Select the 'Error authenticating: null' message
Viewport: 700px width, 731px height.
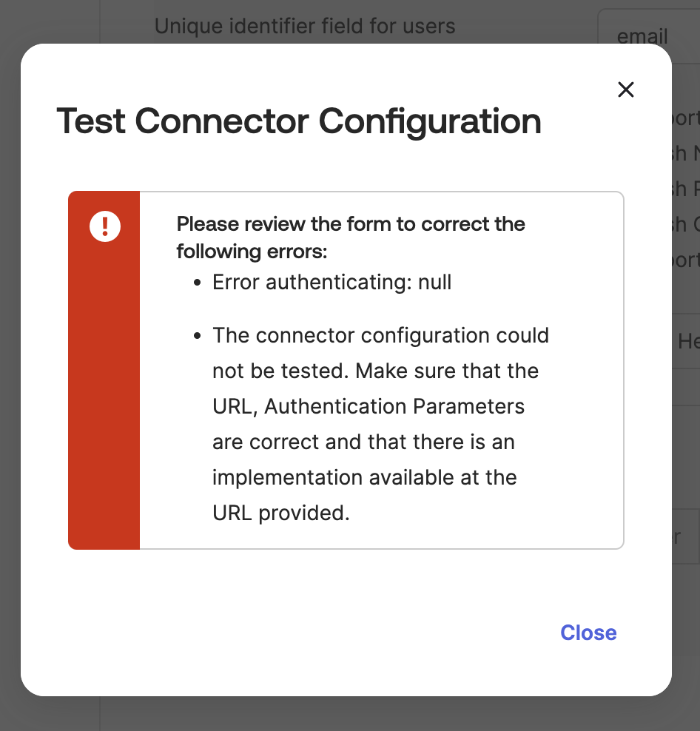[x=332, y=282]
